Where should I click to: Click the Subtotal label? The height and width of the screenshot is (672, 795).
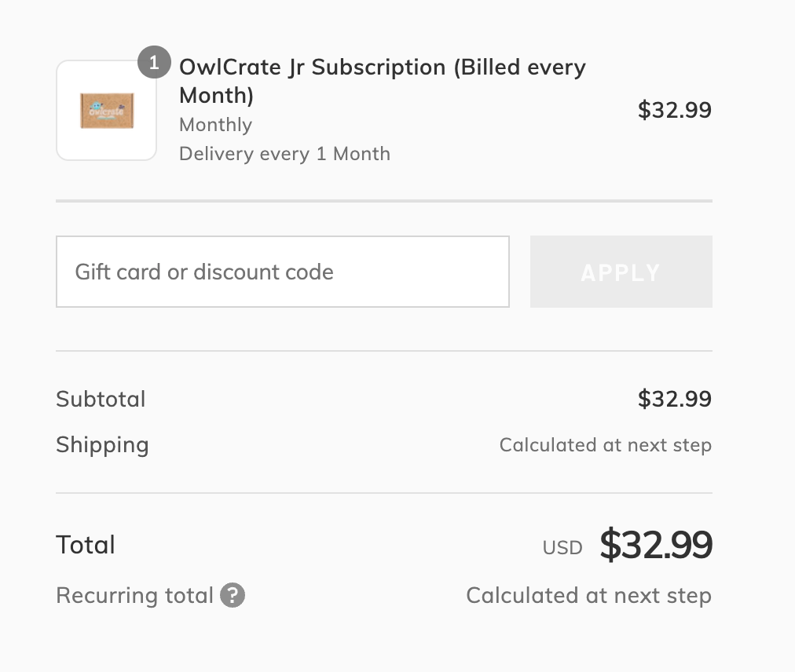click(101, 399)
